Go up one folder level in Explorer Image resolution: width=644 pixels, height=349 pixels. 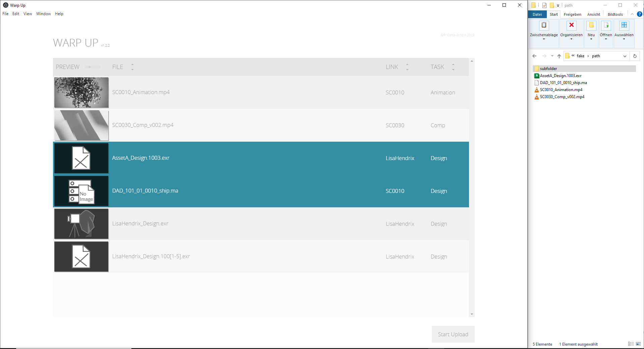click(x=559, y=56)
